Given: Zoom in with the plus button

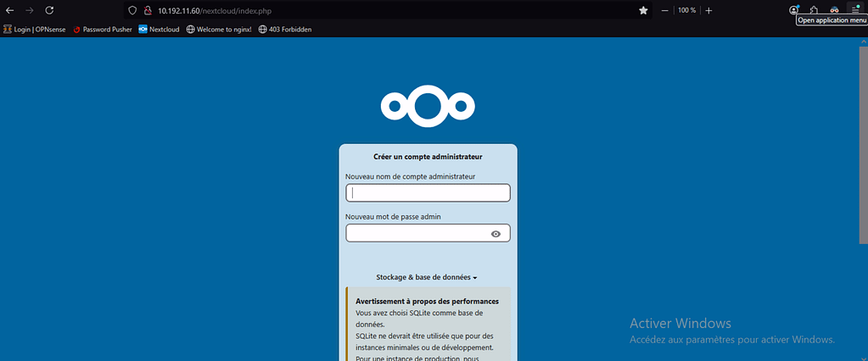Looking at the screenshot, I should tap(709, 10).
